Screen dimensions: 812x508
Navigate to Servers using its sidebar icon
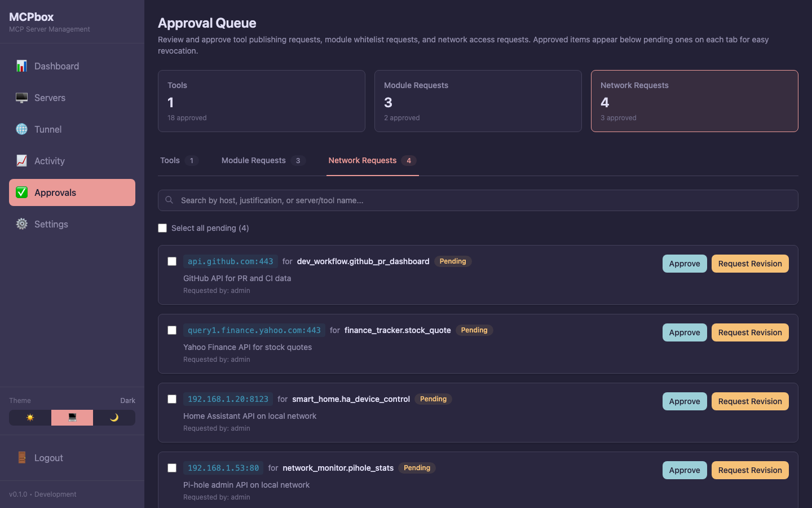tap(21, 98)
